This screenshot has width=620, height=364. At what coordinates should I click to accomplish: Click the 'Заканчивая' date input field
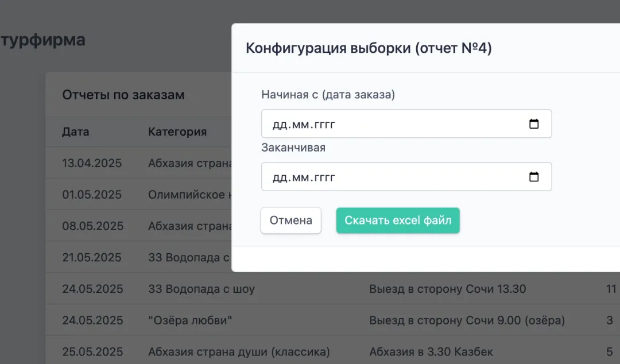406,176
